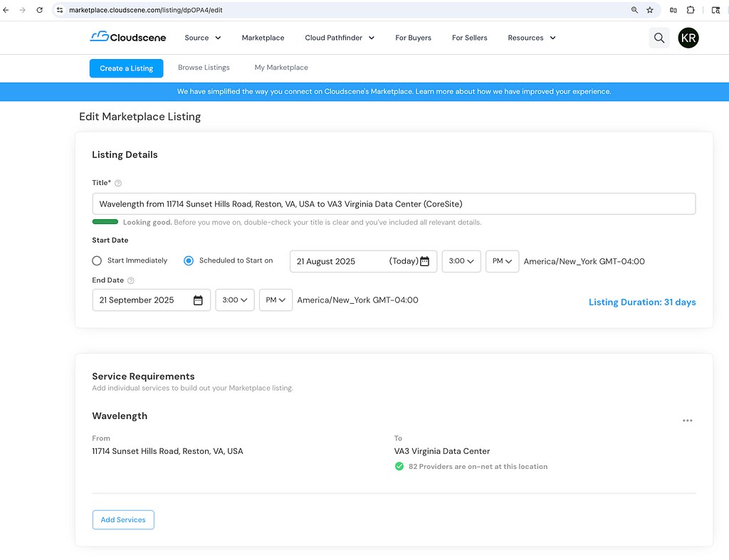Open the start date calendar icon

point(424,261)
